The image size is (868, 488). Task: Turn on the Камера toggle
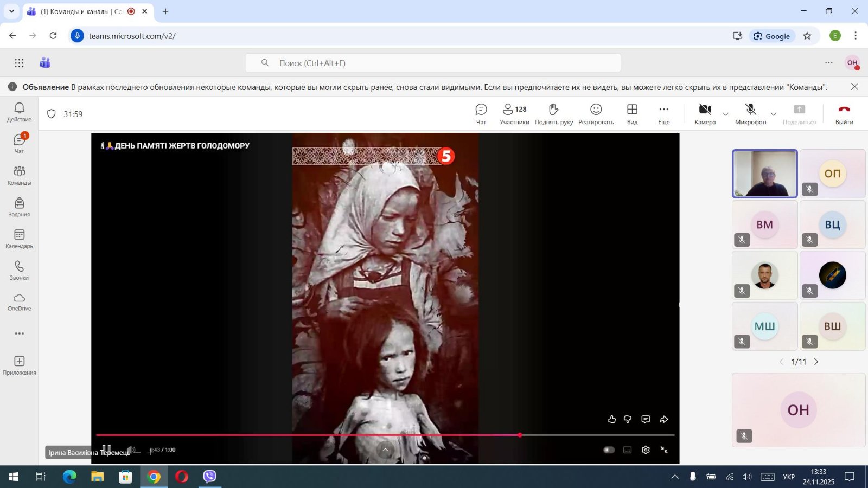pyautogui.click(x=705, y=114)
